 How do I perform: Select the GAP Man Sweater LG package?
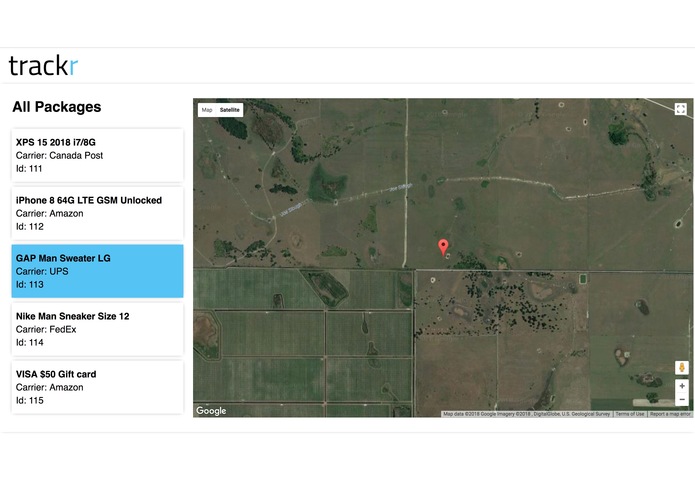(x=98, y=271)
